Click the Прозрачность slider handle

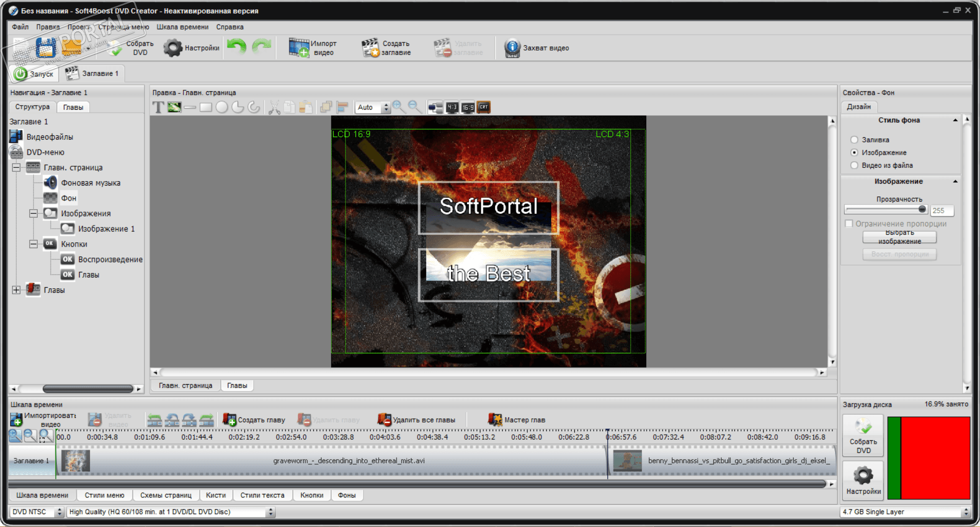922,209
